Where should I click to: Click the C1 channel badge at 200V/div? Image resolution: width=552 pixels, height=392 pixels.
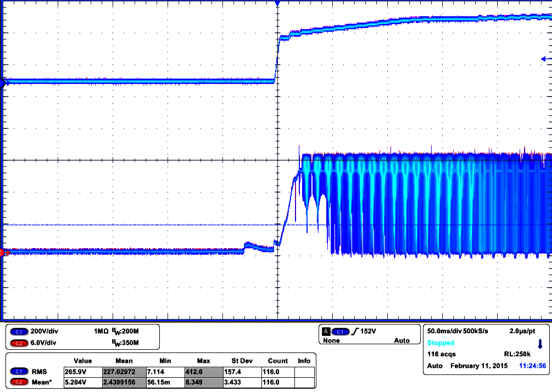point(19,332)
